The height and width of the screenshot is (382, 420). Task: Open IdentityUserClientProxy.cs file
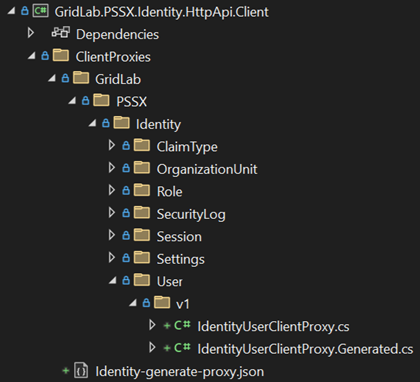point(273,327)
